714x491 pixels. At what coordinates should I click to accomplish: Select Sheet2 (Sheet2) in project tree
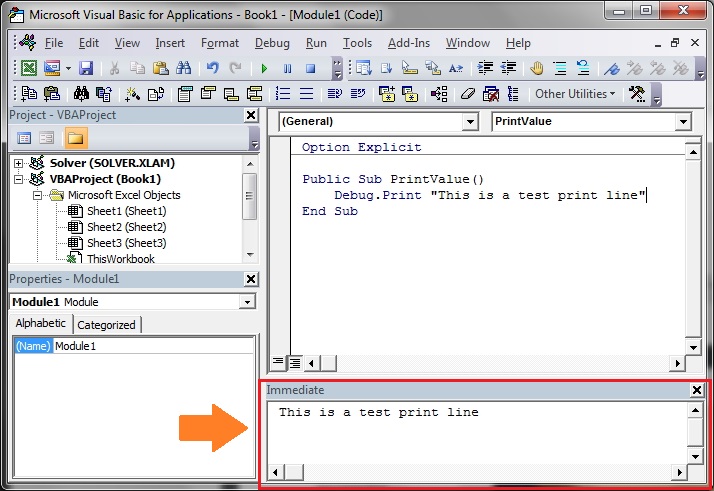click(x=126, y=227)
